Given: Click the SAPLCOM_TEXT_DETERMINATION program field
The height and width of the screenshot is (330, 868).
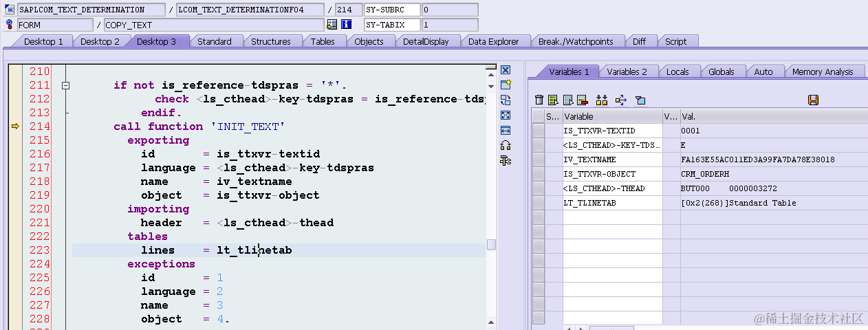Looking at the screenshot, I should point(91,10).
